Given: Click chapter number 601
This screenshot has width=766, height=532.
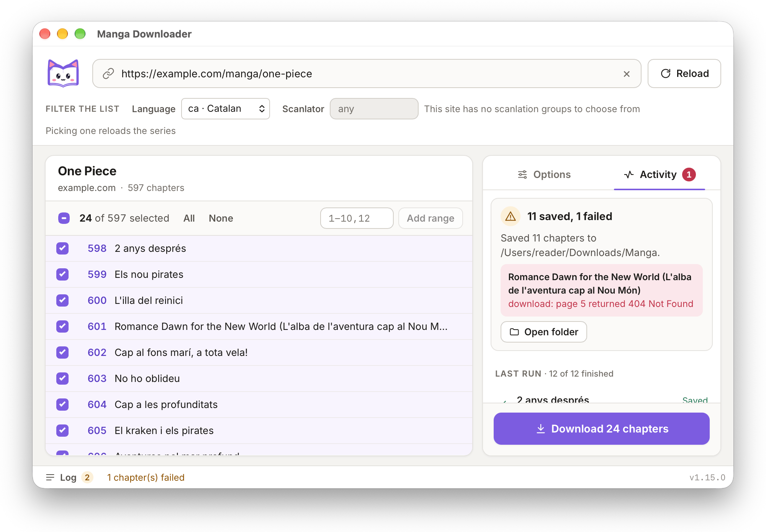Looking at the screenshot, I should click(97, 326).
